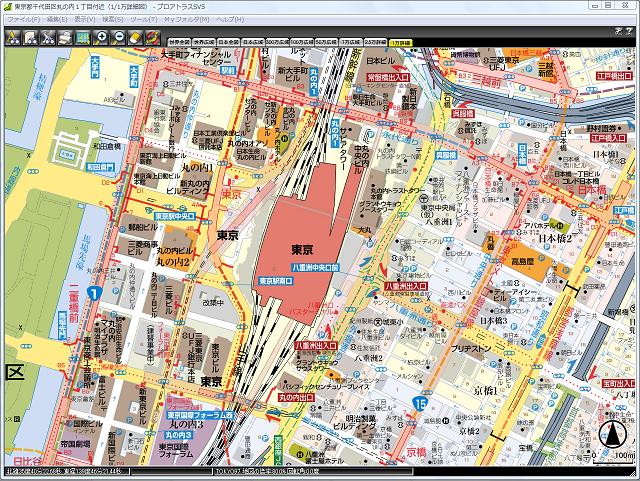Click the 宝町出入口 red label
This screenshot has width=640, height=481.
(x=619, y=383)
